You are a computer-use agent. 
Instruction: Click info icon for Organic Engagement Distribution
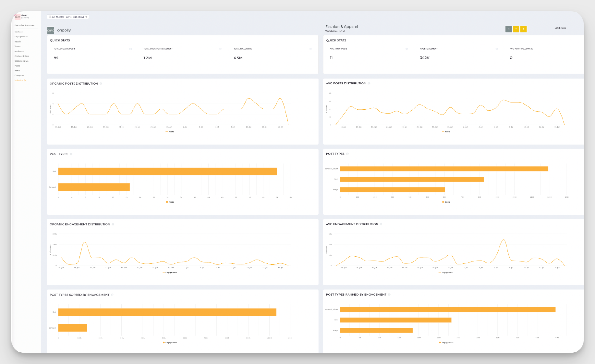113,224
